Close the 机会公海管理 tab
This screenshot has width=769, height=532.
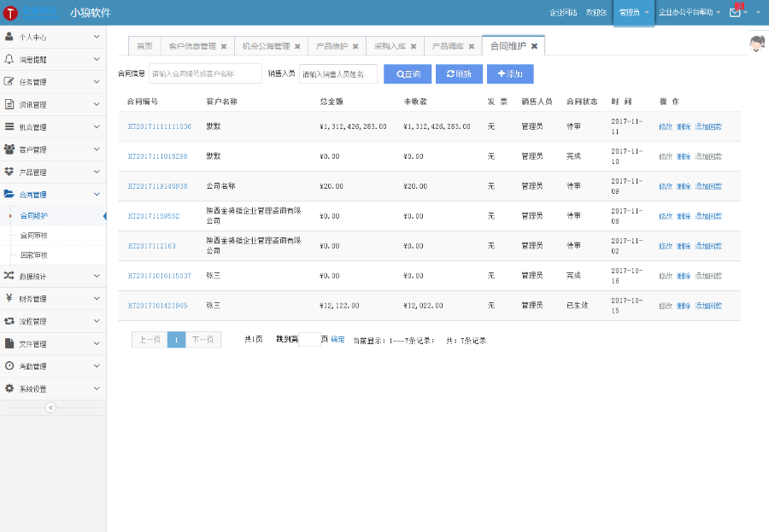point(297,47)
